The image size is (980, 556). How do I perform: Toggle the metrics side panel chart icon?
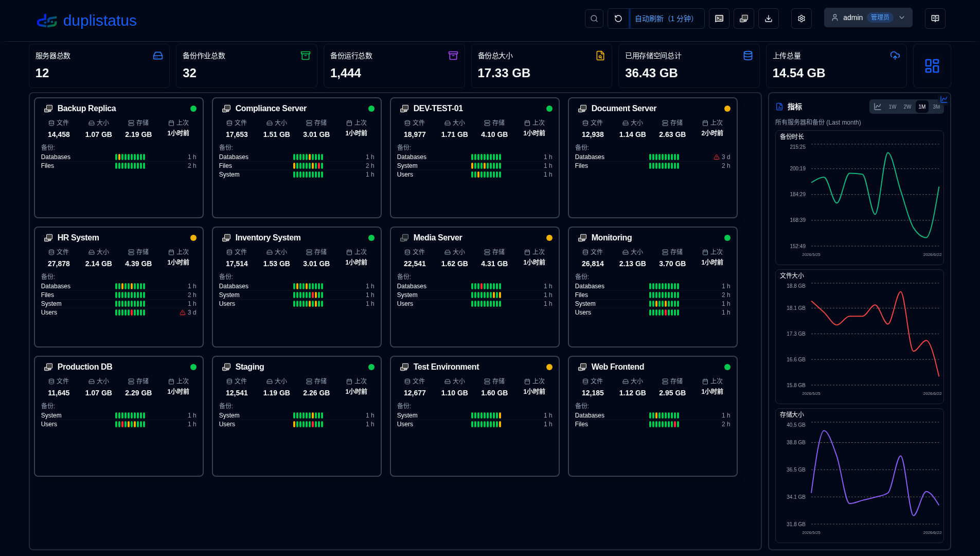pos(943,99)
